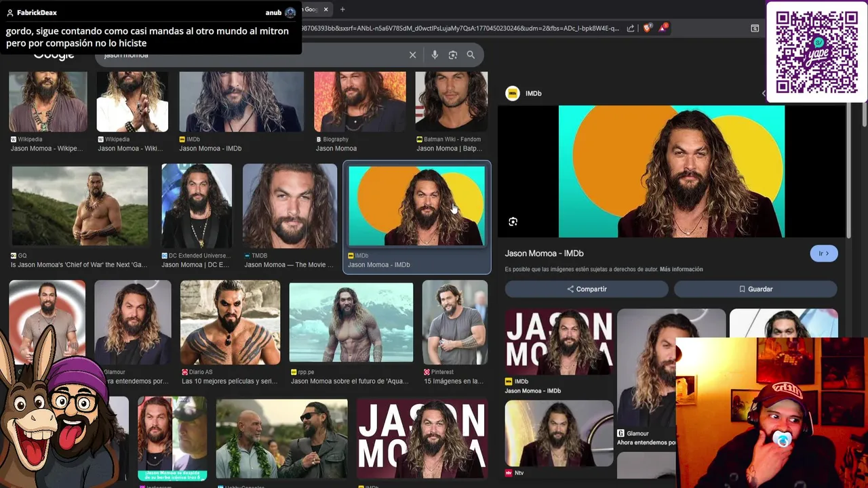Select the GQ 'Chief of War' thumbnail
Image resolution: width=868 pixels, height=488 pixels.
coord(80,206)
